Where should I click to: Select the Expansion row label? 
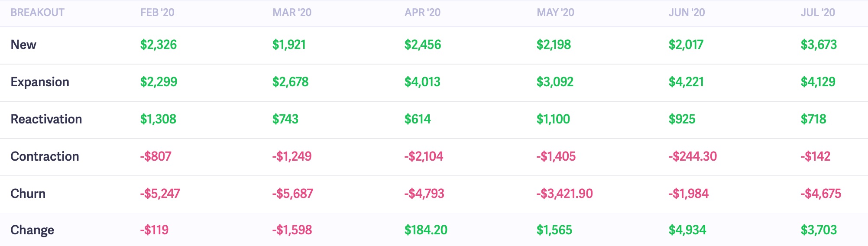[40, 82]
